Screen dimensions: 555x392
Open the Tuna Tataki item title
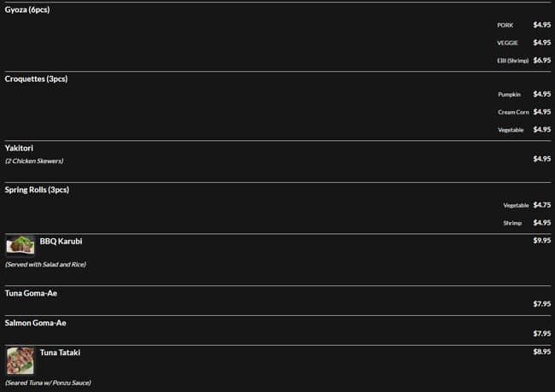tap(60, 352)
